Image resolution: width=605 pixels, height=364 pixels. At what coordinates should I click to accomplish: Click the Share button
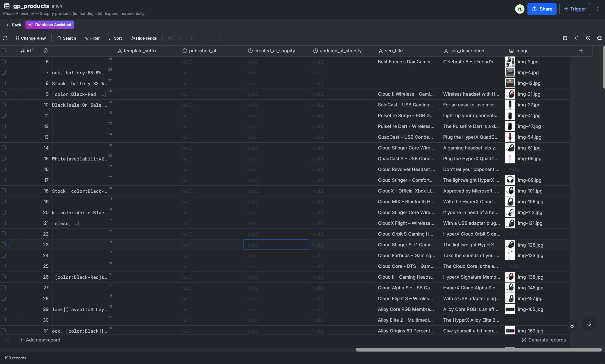tap(542, 9)
